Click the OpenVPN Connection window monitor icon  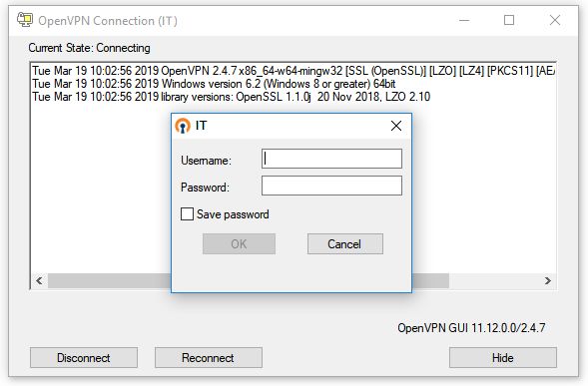pos(25,20)
